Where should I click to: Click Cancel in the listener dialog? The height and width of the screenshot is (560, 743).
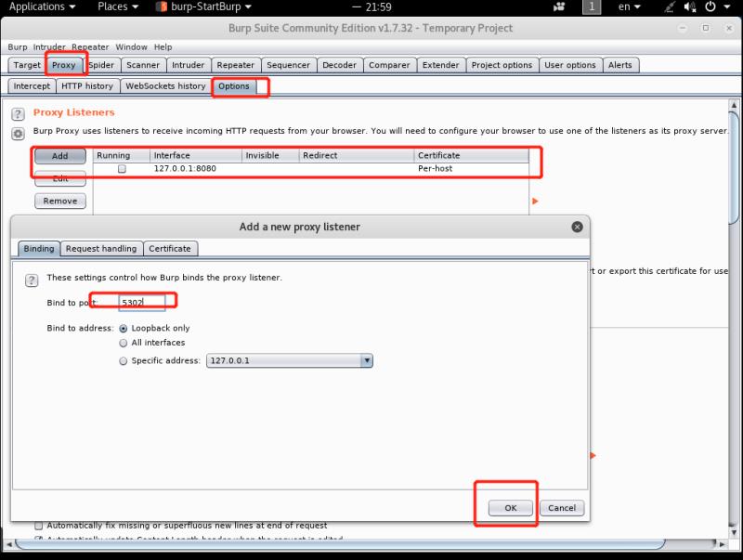point(562,508)
